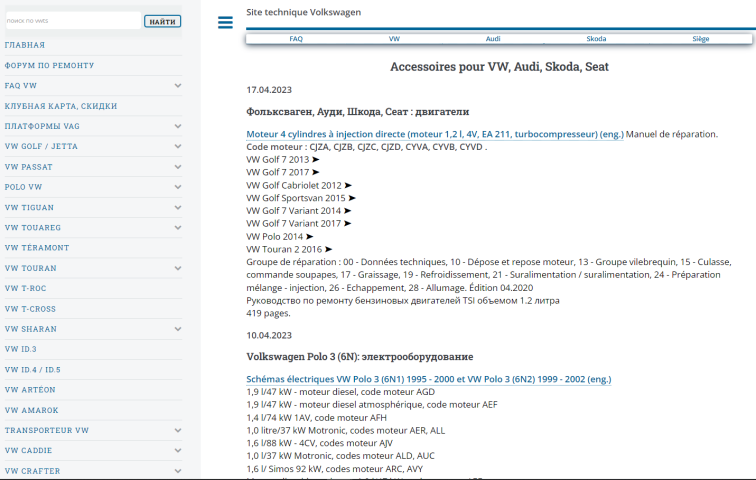The height and width of the screenshot is (480, 756).
Task: Click the arrow after VW Golf 7 2017
Action: [316, 172]
